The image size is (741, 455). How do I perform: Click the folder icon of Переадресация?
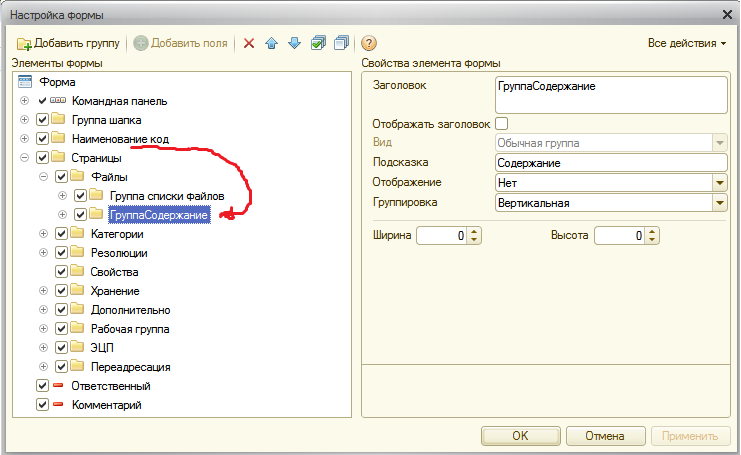(x=77, y=366)
